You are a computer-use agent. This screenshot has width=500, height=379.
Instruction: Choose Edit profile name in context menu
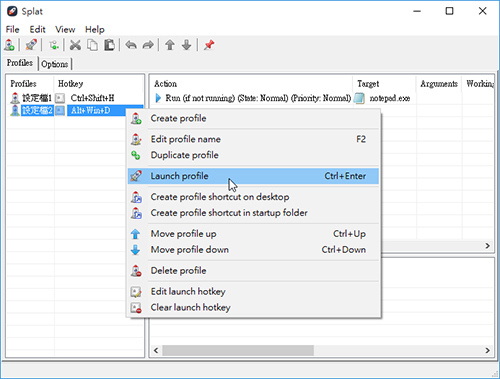pos(254,139)
